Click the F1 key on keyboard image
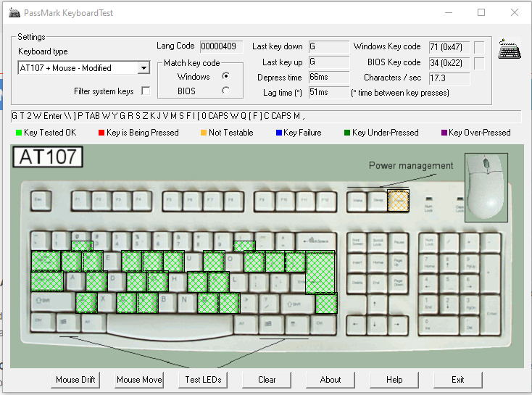Viewport: 532px width, 395px height. (81, 201)
